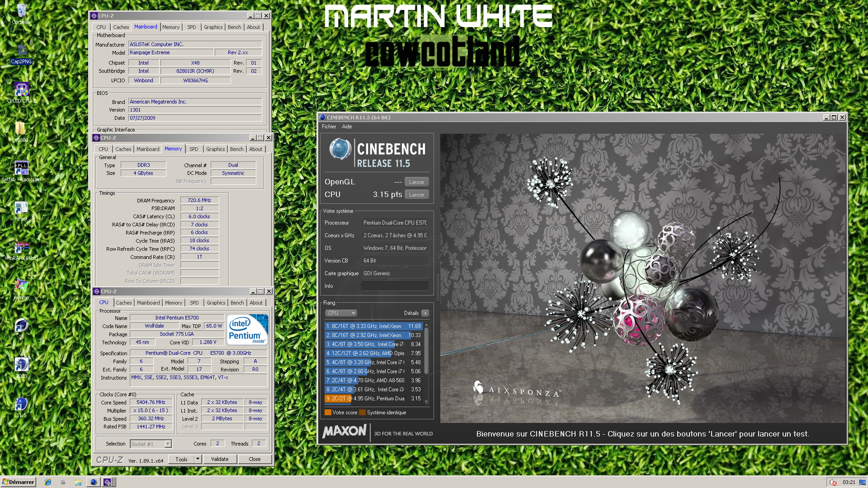This screenshot has width=868, height=488.
Task: Click the Processeur field in Cinebench
Action: (x=395, y=223)
